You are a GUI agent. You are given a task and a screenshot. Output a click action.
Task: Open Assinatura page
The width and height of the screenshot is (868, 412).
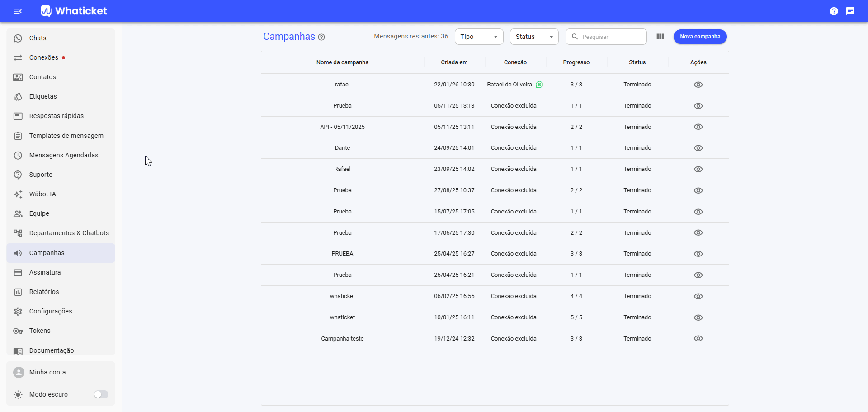(61, 272)
